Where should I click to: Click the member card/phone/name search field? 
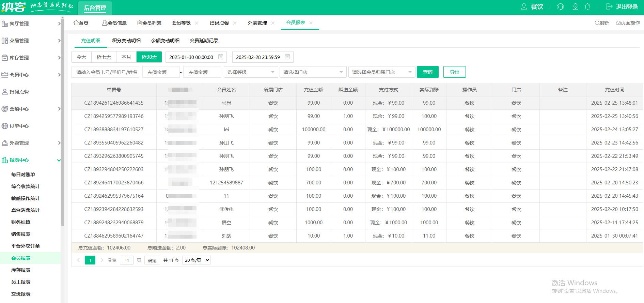[106, 72]
